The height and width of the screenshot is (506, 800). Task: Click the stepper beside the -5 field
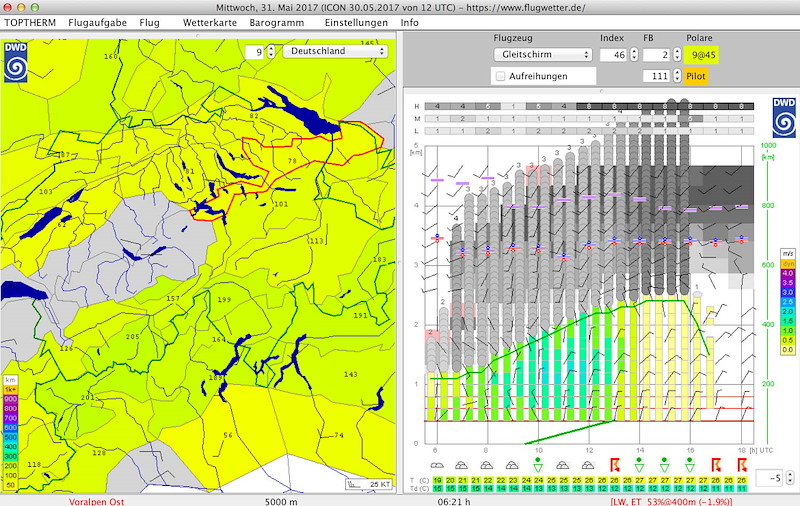[790, 478]
